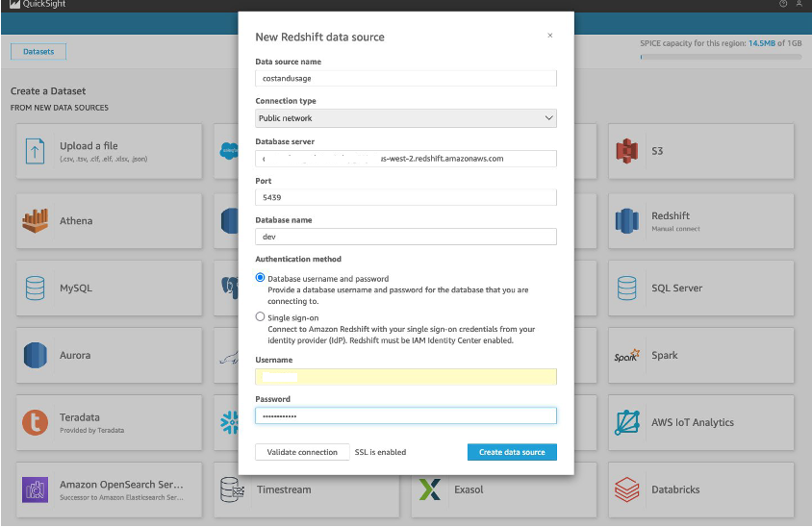812x527 pixels.
Task: Open the AWS IoT Analytics icon
Action: coord(627,422)
